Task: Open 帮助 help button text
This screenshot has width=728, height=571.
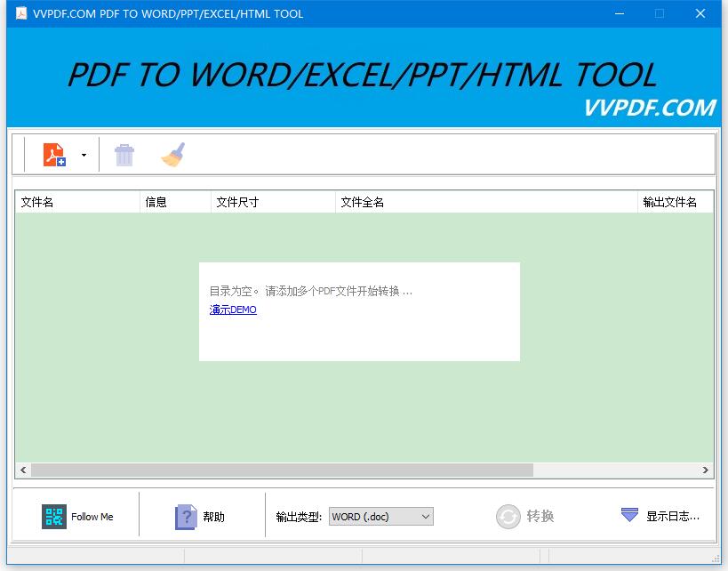Action: click(x=213, y=517)
